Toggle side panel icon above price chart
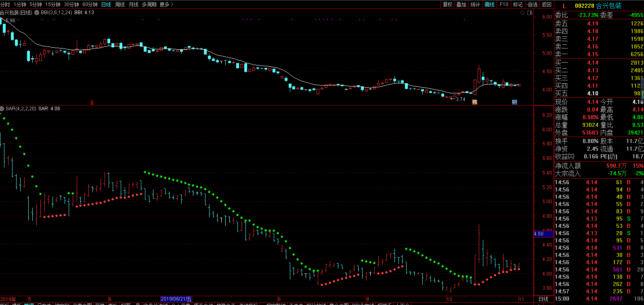This screenshot has height=305, width=644. click(x=530, y=13)
